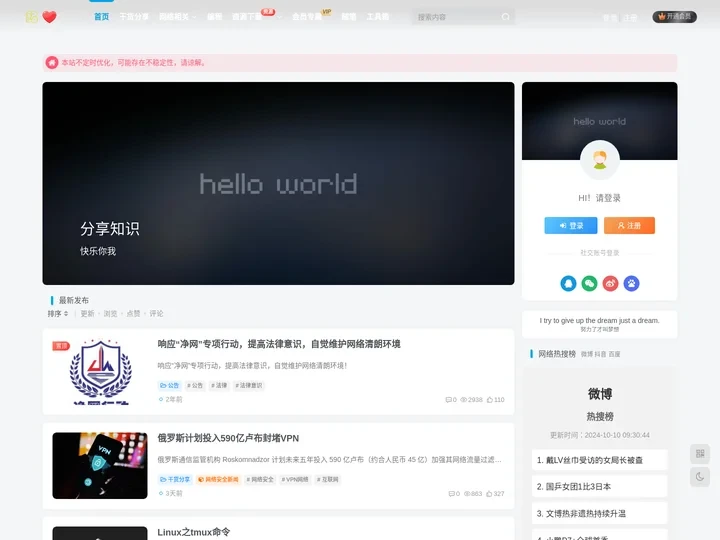Click the # 互联网 tag
Screen dimensions: 720x540
pos(328,479)
